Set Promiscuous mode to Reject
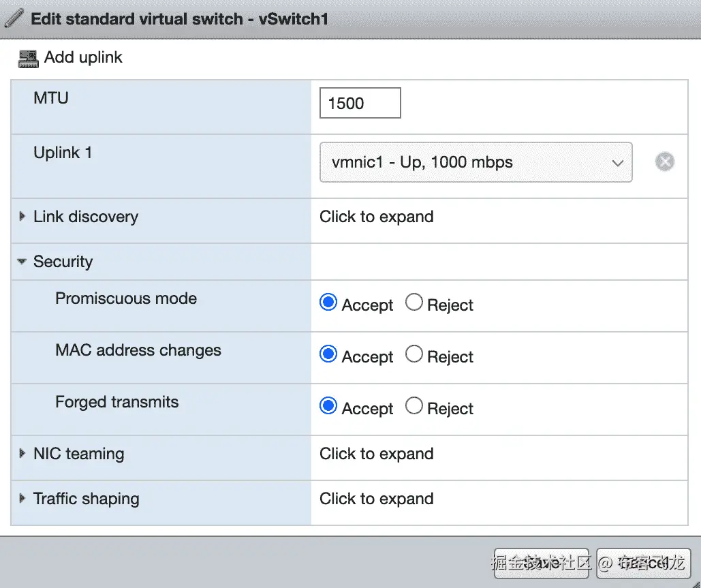 [x=414, y=303]
